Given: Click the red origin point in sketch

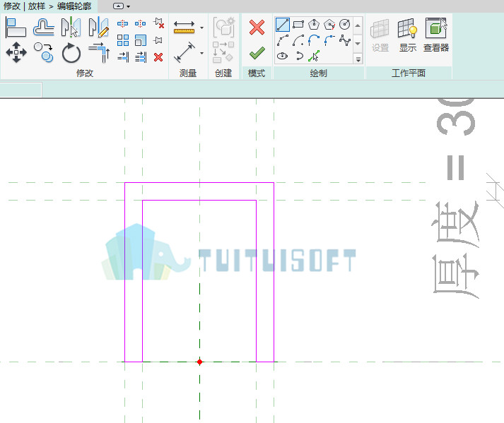Looking at the screenshot, I should point(199,362).
